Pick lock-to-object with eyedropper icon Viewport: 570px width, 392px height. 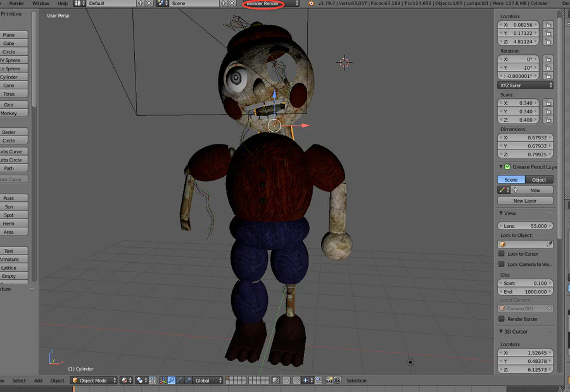(549, 244)
